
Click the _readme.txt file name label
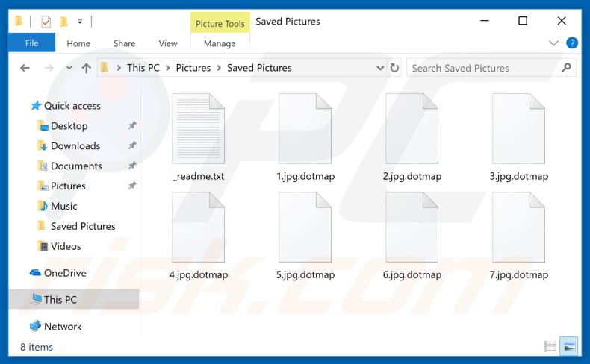click(x=199, y=176)
